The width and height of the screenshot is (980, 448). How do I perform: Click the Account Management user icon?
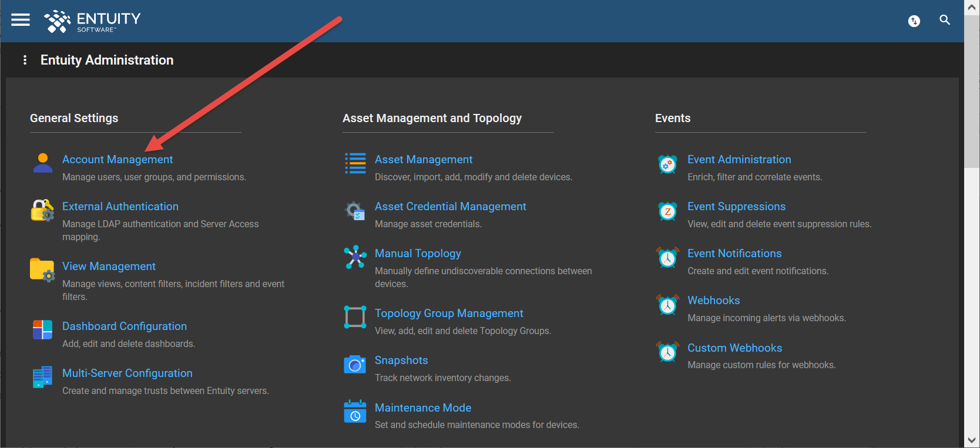point(43,163)
